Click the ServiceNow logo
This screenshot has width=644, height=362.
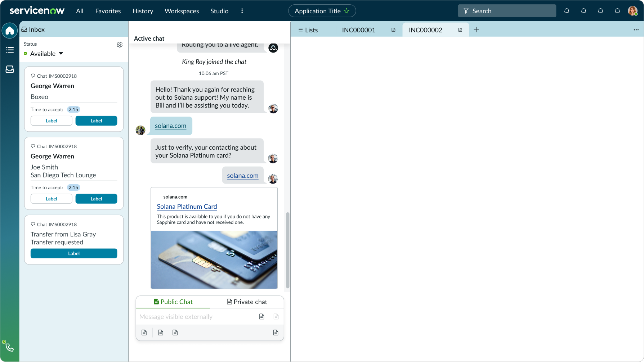37,11
